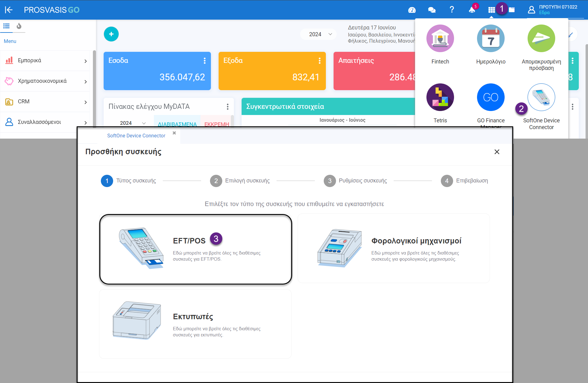Image resolution: width=588 pixels, height=383 pixels.
Task: Open notifications bell showing 5 alerts
Action: pyautogui.click(x=471, y=10)
